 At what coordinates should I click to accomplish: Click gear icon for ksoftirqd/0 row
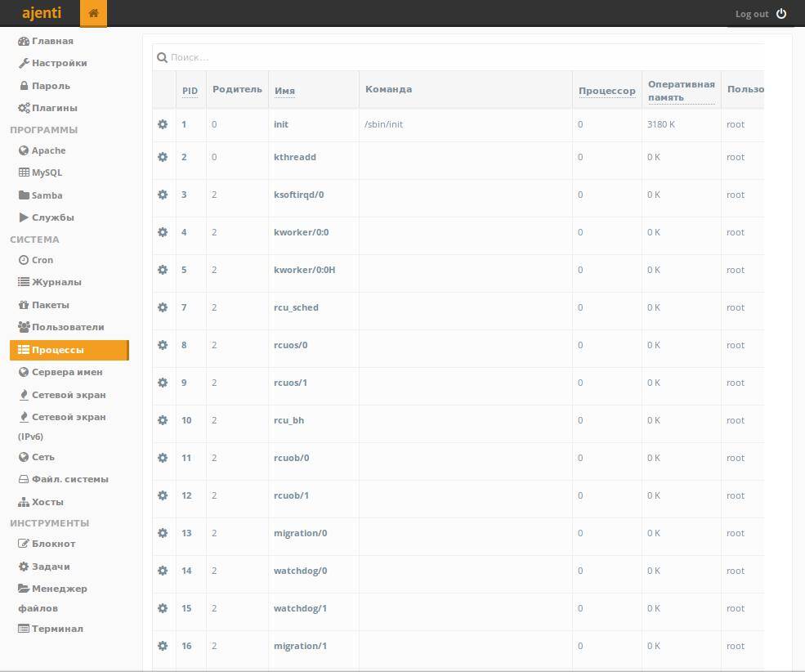pos(163,195)
